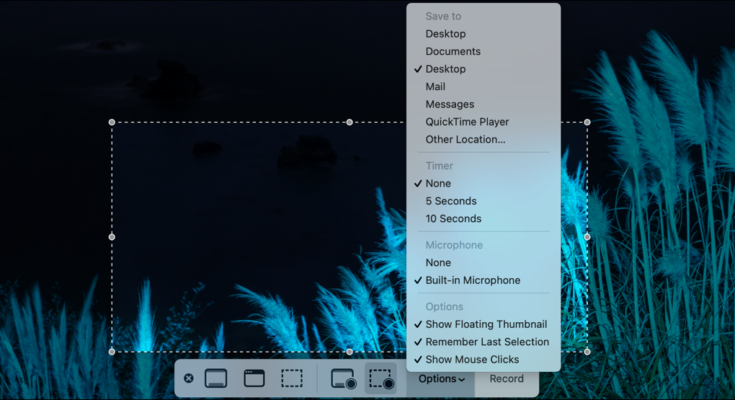Set the timer to 5 Seconds
The image size is (735, 400).
452,201
